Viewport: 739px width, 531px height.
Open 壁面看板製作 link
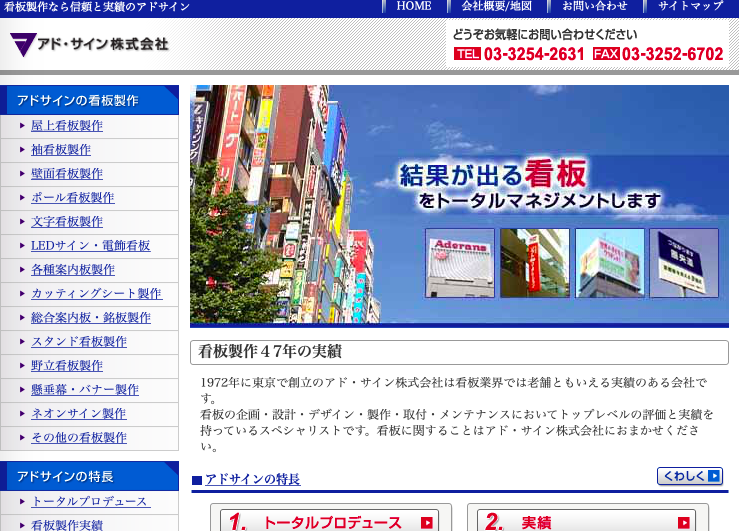click(66, 174)
